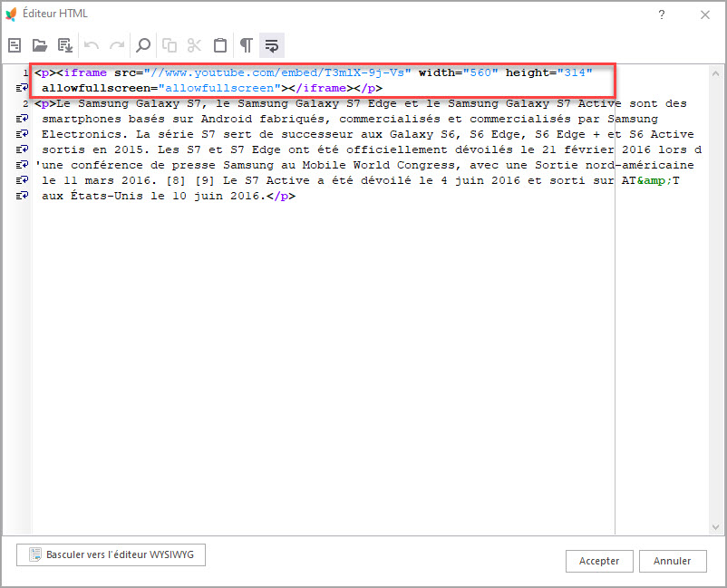The height and width of the screenshot is (588, 727).
Task: Click the YouTube embed URL in the code
Action: 277,72
